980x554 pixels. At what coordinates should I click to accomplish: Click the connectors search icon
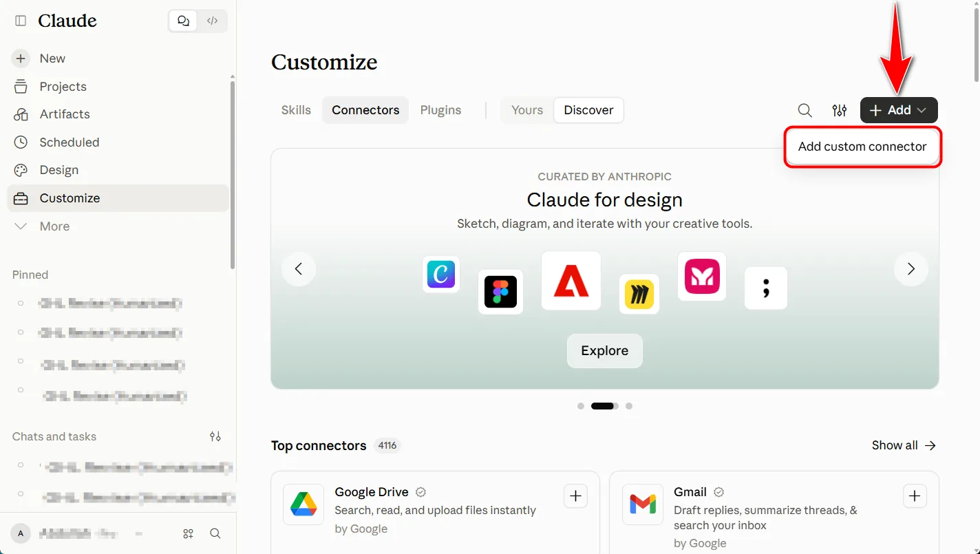(805, 110)
